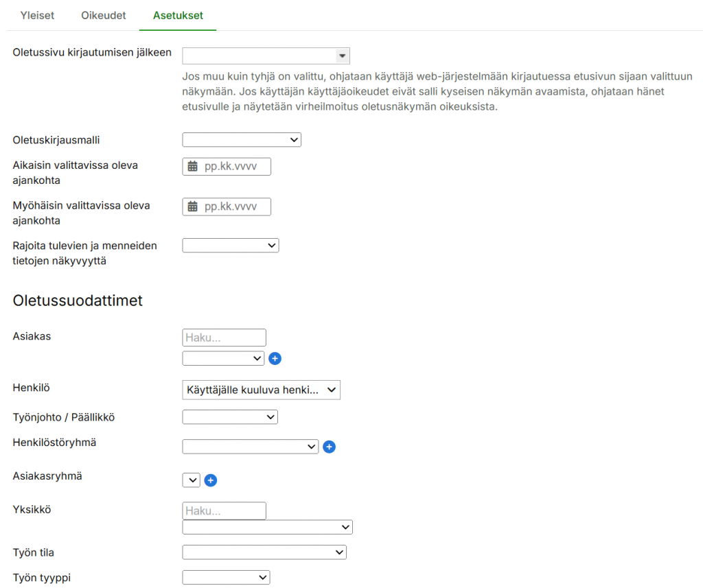The height and width of the screenshot is (588, 703).
Task: Expand the Oletuskirjausmalli dropdown
Action: [241, 140]
